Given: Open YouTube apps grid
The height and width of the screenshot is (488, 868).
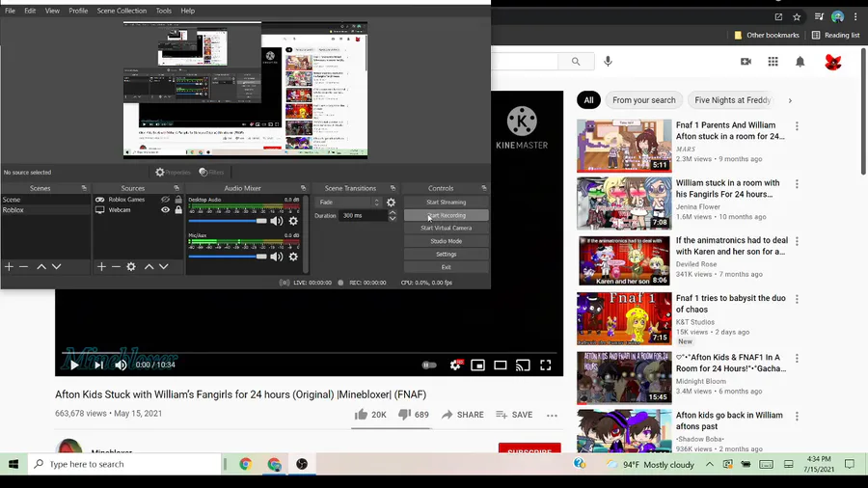Looking at the screenshot, I should pyautogui.click(x=773, y=62).
